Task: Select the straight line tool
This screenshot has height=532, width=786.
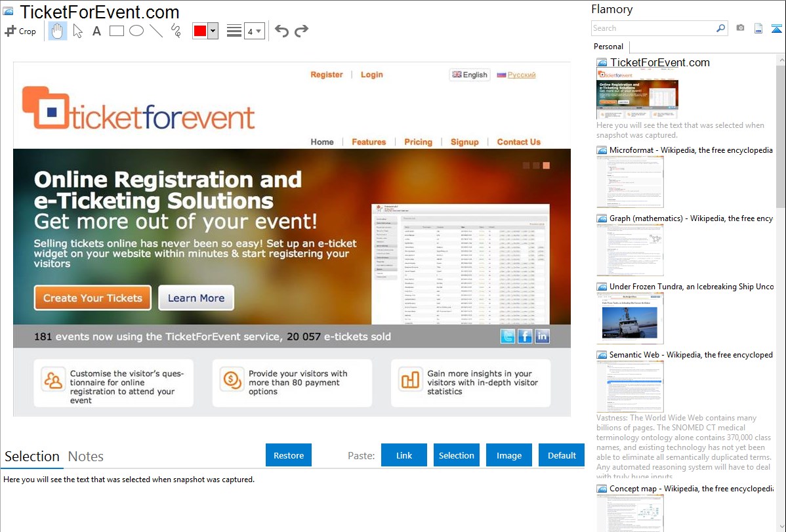Action: 156,31
